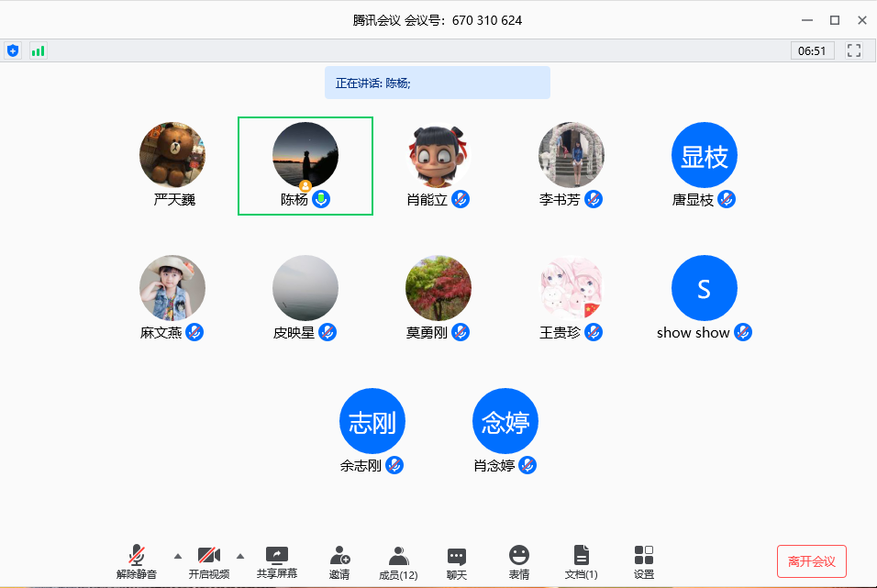Select 皮映星's gray misty avatar

[x=305, y=288]
